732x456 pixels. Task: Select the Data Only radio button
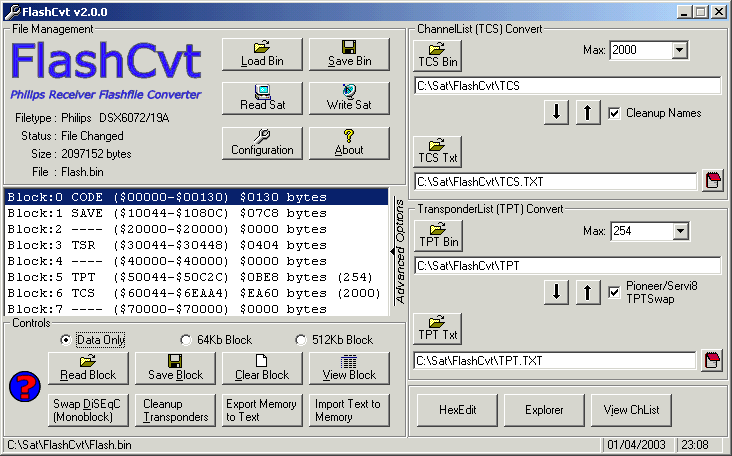(66, 340)
